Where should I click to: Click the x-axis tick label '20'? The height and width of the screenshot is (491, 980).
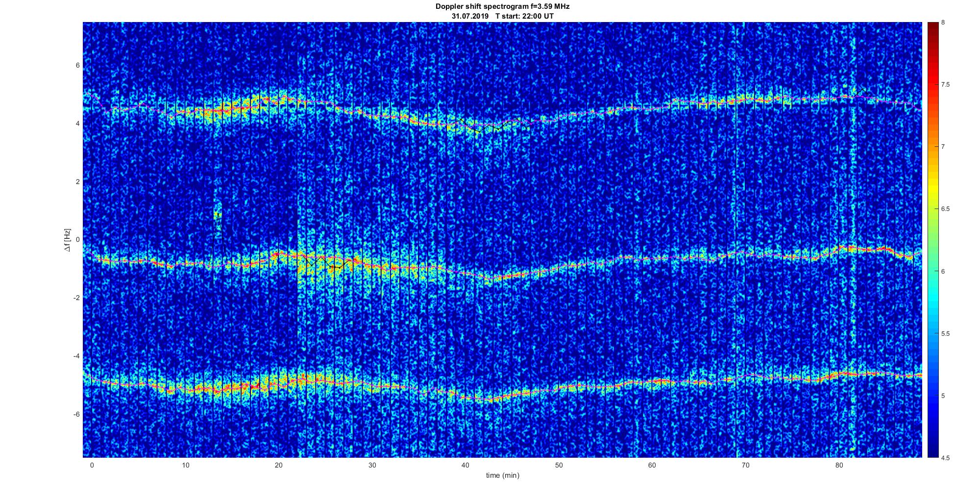(x=278, y=465)
